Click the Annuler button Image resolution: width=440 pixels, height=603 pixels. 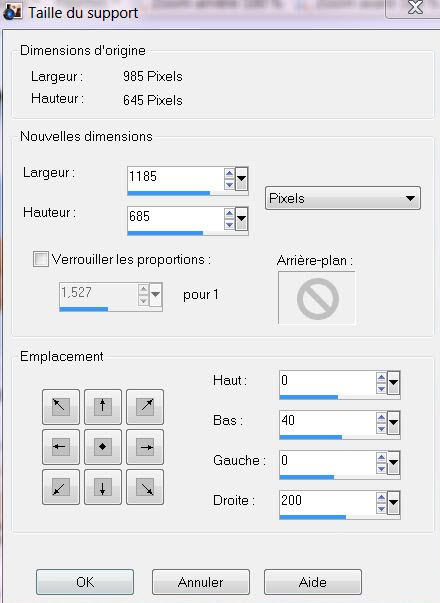[x=201, y=582]
